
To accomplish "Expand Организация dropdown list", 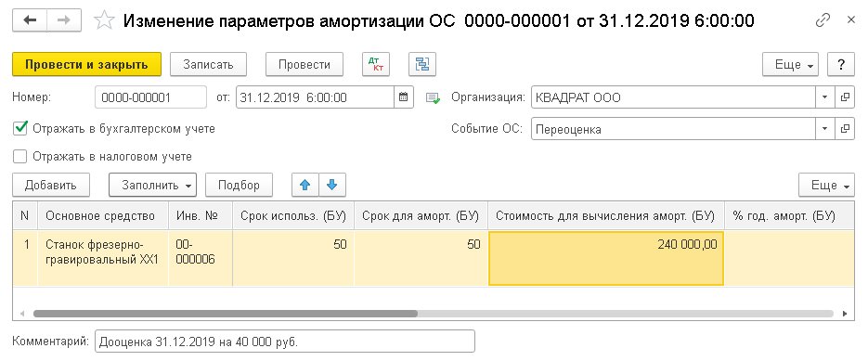I will [824, 97].
